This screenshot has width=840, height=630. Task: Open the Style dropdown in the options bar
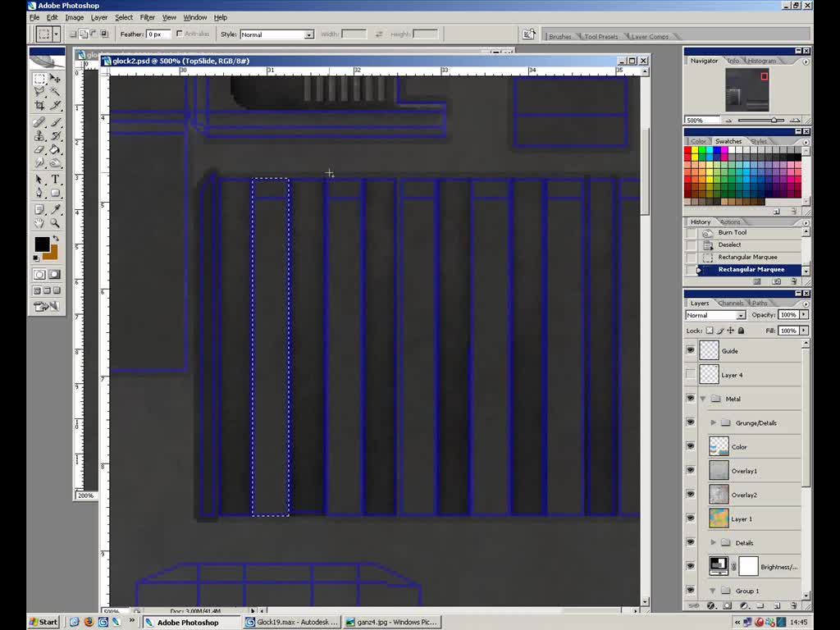[309, 34]
